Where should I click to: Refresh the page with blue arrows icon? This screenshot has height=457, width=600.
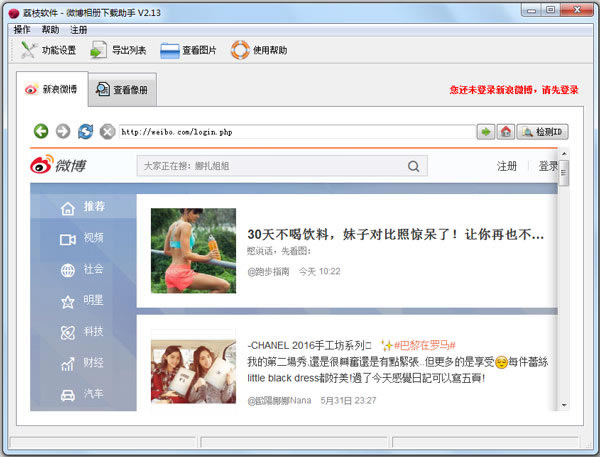click(x=85, y=131)
